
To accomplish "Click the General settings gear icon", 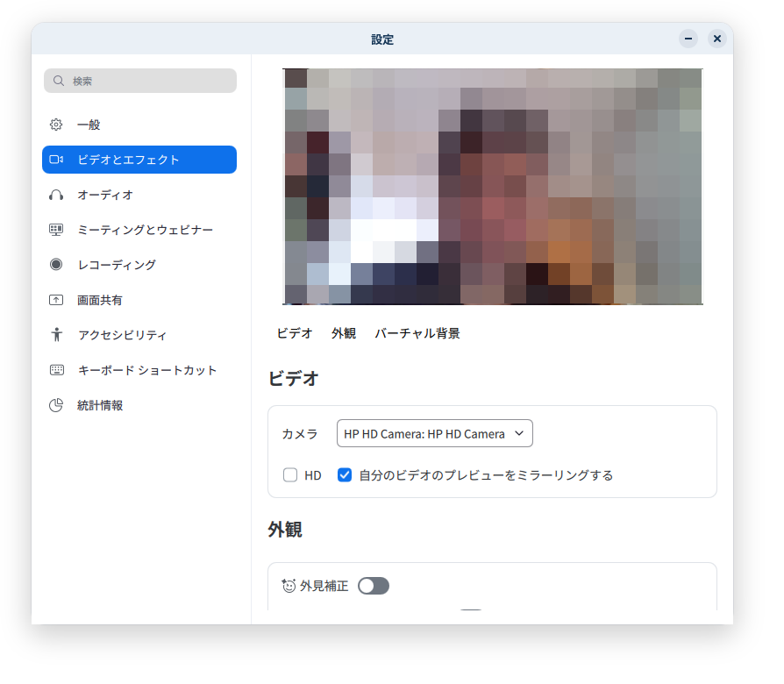I will (x=56, y=125).
